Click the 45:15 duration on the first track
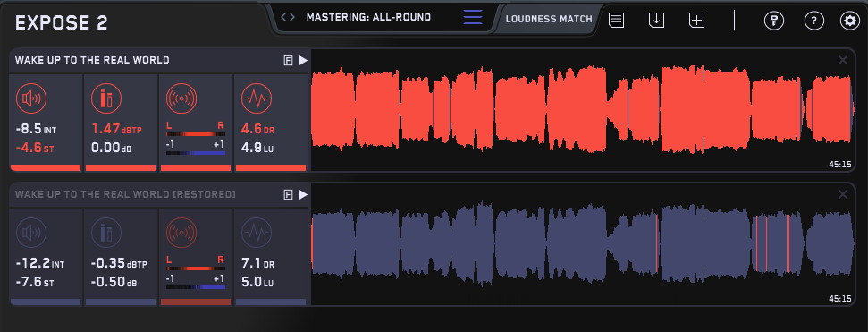The height and width of the screenshot is (332, 868). 839,164
